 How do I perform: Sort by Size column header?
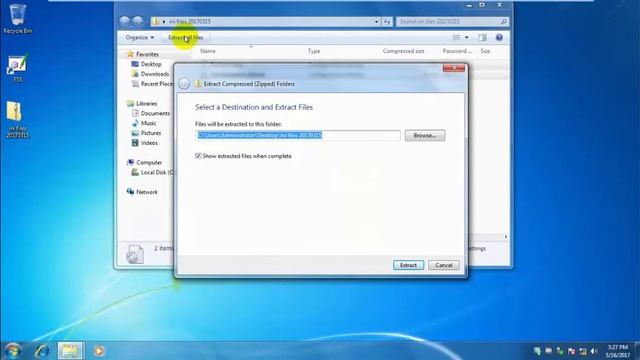tap(485, 51)
